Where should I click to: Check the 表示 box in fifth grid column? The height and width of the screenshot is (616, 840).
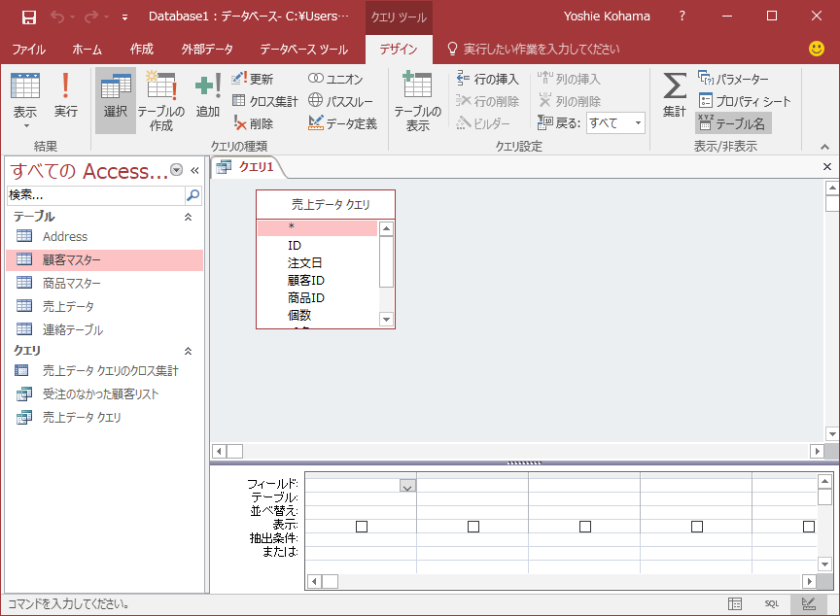coord(809,527)
